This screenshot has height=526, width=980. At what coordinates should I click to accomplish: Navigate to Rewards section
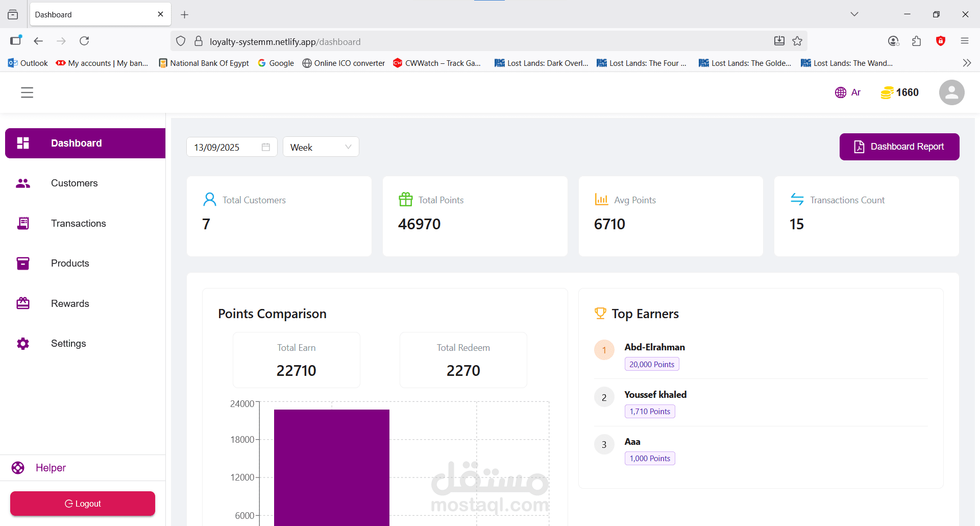70,304
